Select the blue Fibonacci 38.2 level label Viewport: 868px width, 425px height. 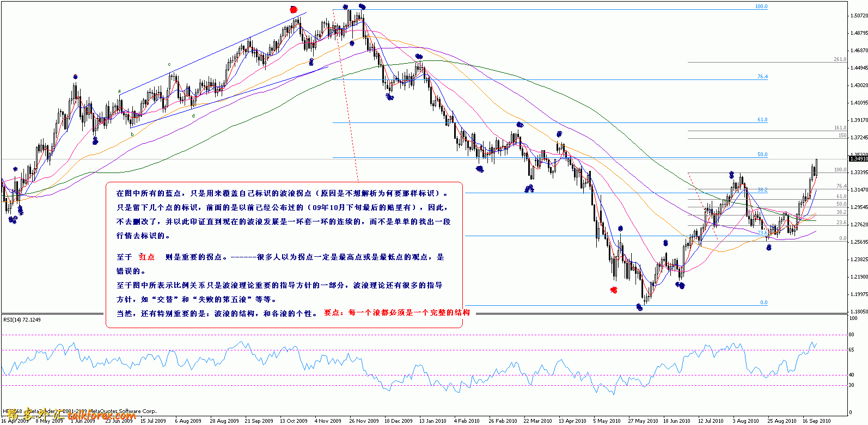click(x=762, y=190)
